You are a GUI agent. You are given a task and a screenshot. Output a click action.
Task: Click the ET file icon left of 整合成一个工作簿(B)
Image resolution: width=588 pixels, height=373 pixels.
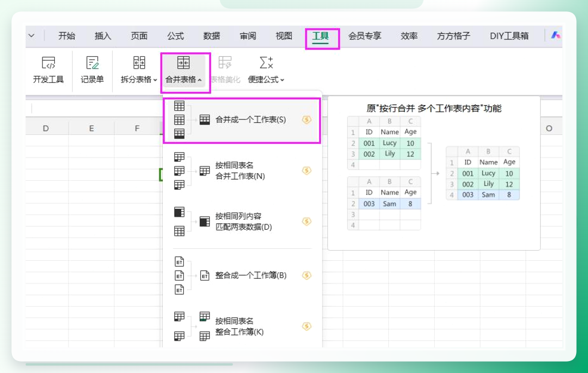(x=205, y=276)
